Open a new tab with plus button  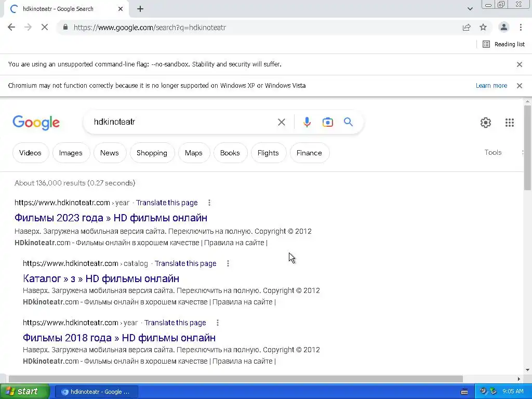point(140,9)
